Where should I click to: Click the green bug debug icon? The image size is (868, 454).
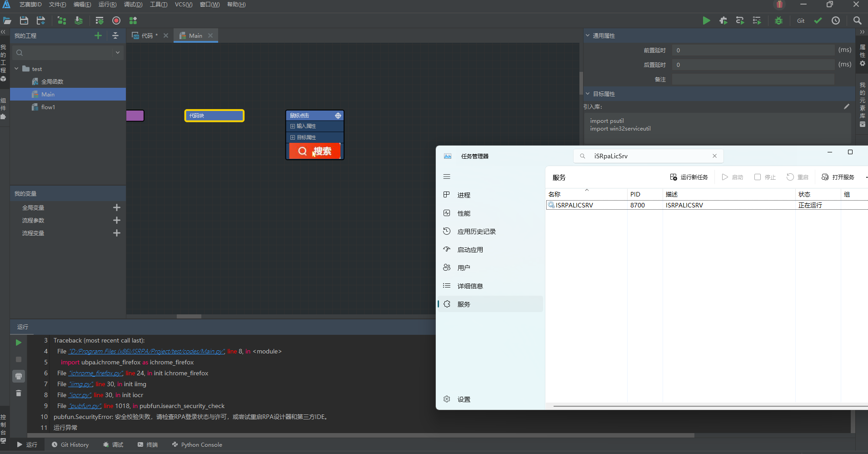(779, 20)
